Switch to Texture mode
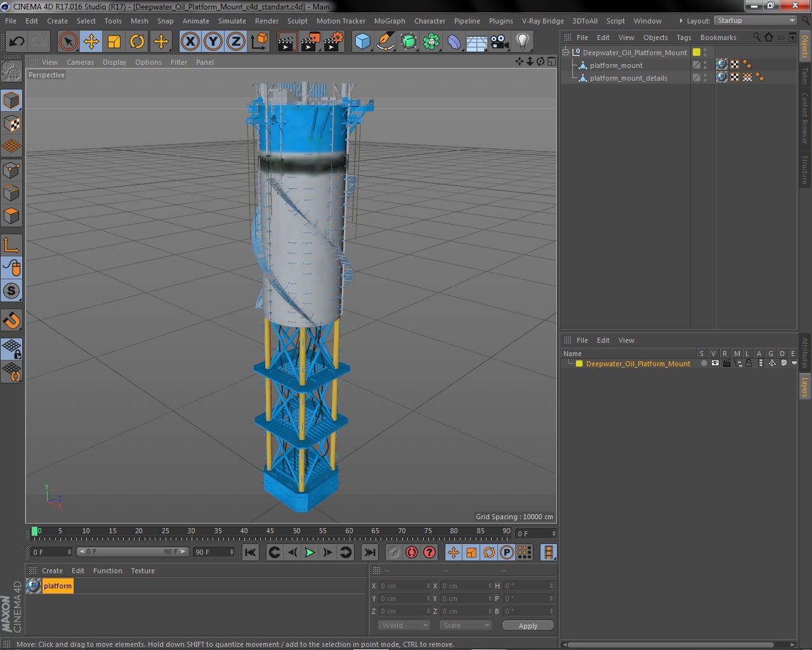The width and height of the screenshot is (812, 650). 11,124
